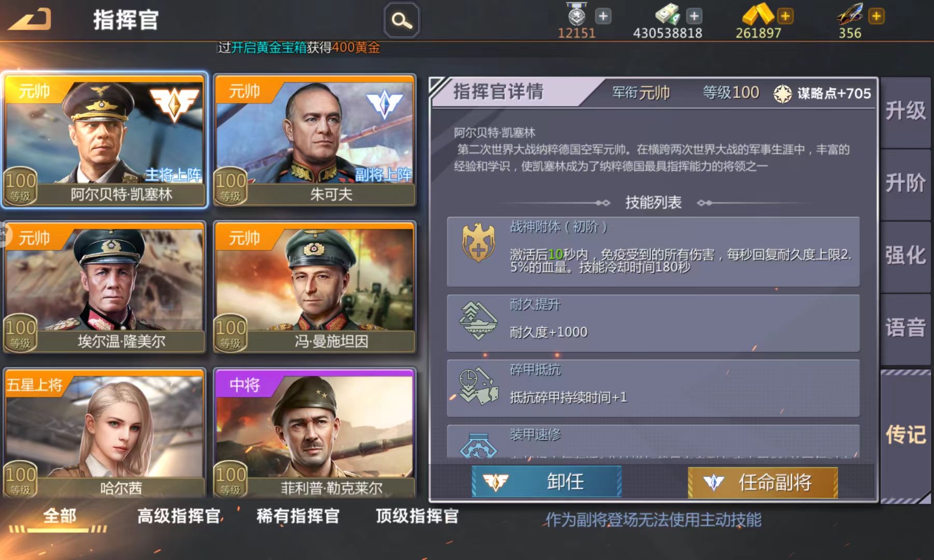Add missiles with plus icon
The width and height of the screenshot is (934, 560).
tap(876, 16)
